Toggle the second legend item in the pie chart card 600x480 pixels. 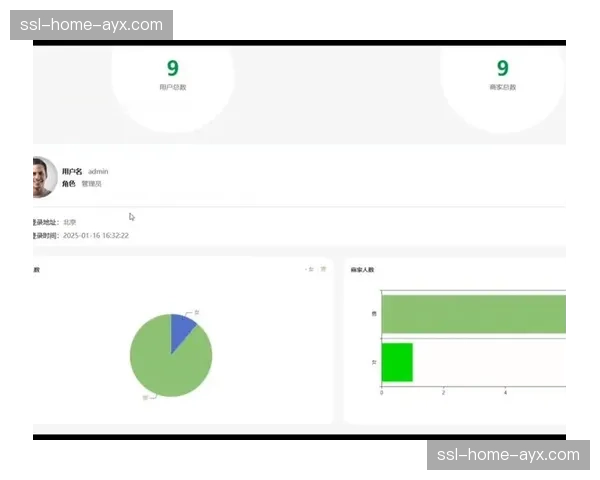point(323,270)
